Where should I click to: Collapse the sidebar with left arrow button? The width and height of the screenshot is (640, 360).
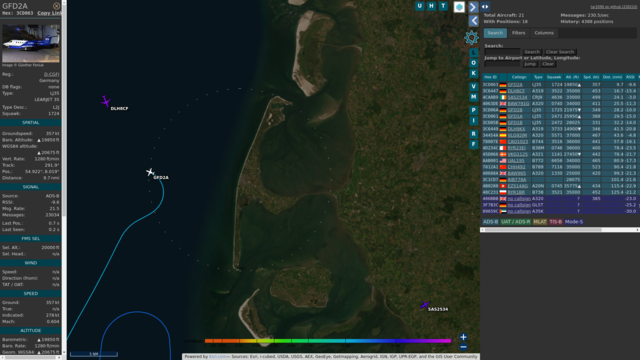(473, 20)
